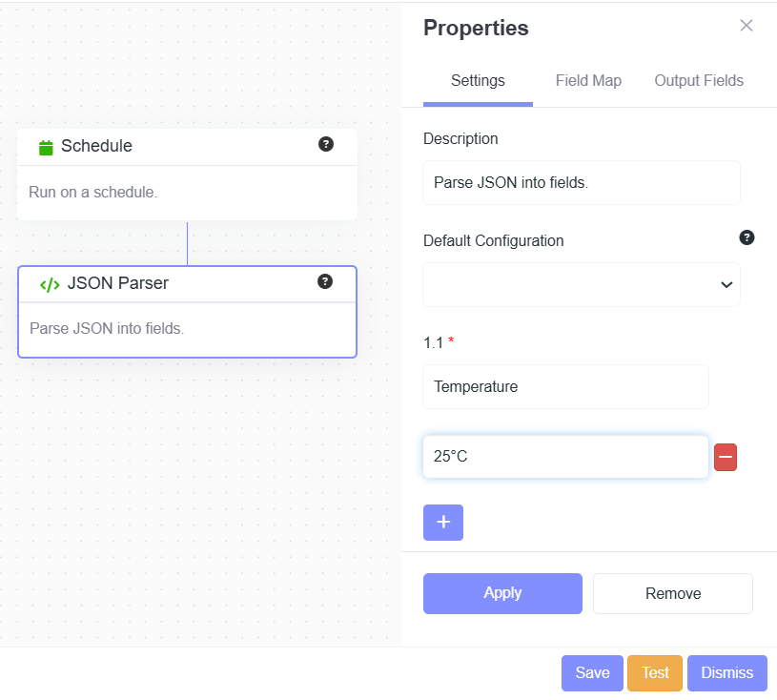
Task: Click the Temperature input field
Action: click(x=565, y=387)
